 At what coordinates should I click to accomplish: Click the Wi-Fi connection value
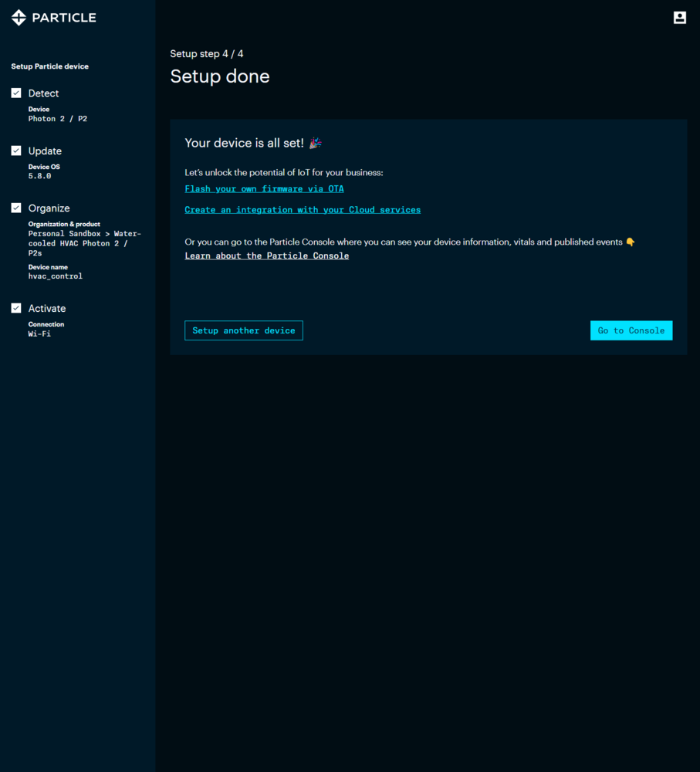39,334
